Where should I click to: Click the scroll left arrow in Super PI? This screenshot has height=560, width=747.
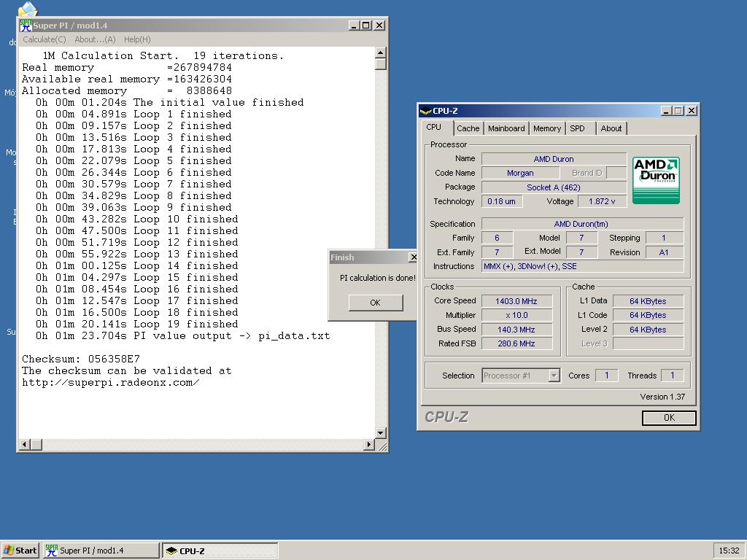(24, 445)
